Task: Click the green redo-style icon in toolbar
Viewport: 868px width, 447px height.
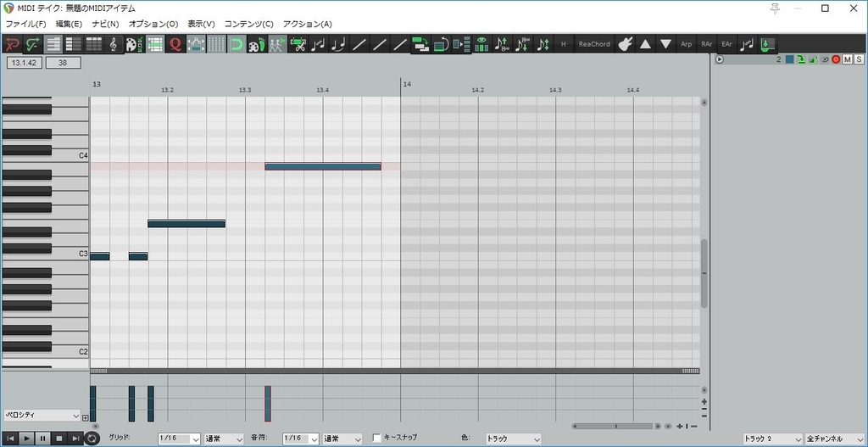Action: (x=33, y=44)
